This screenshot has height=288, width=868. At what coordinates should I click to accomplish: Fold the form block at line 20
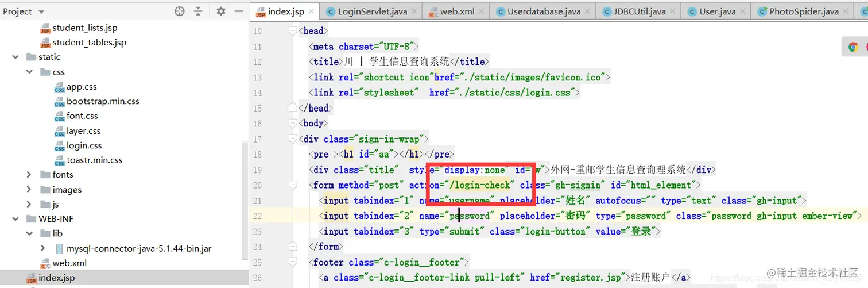tap(293, 185)
